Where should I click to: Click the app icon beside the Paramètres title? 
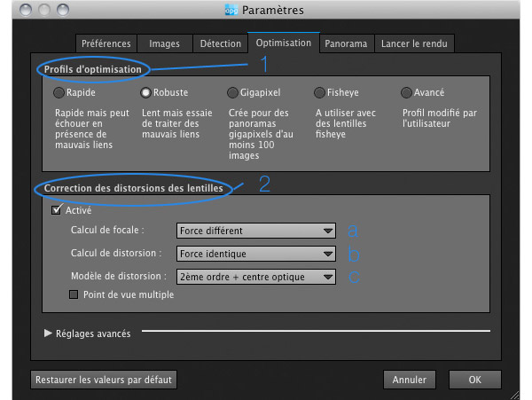click(x=231, y=10)
